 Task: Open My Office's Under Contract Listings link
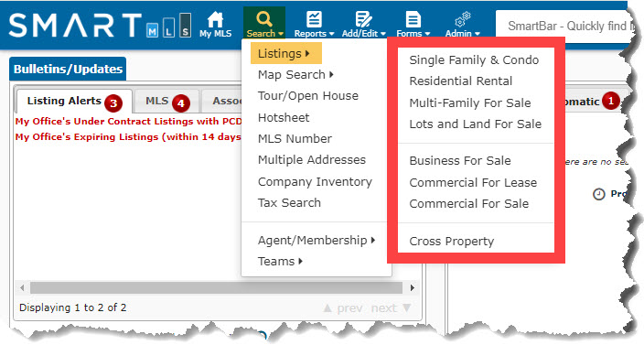[x=128, y=122]
